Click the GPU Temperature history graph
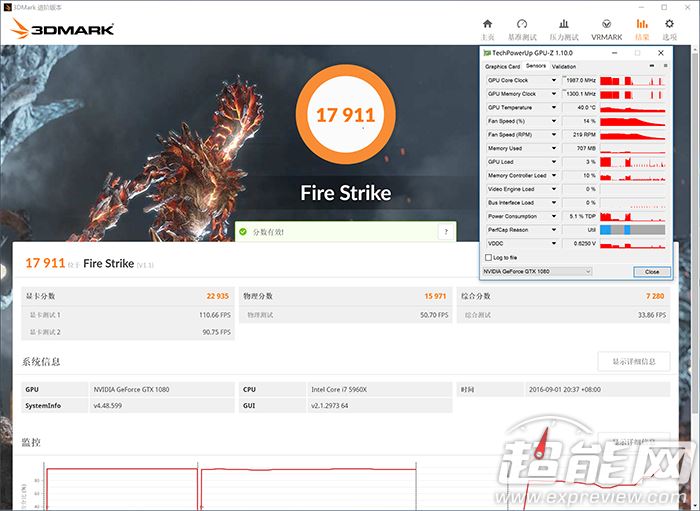Screen dimensions: 700x511 click(x=633, y=108)
